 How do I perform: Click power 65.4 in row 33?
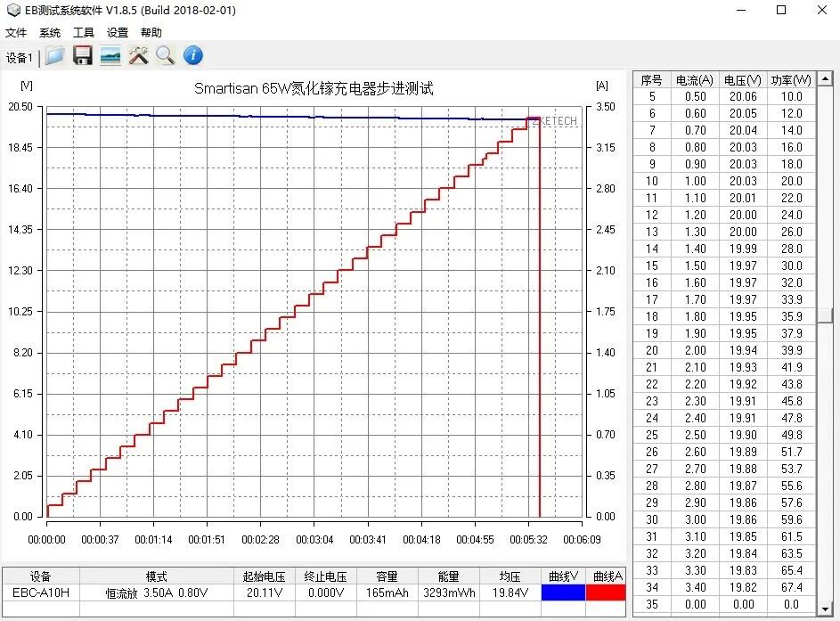791,570
